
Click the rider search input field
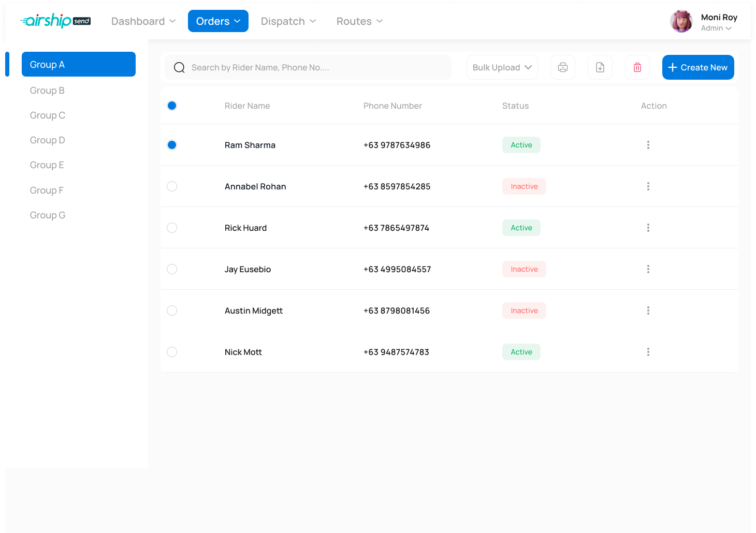coord(308,67)
